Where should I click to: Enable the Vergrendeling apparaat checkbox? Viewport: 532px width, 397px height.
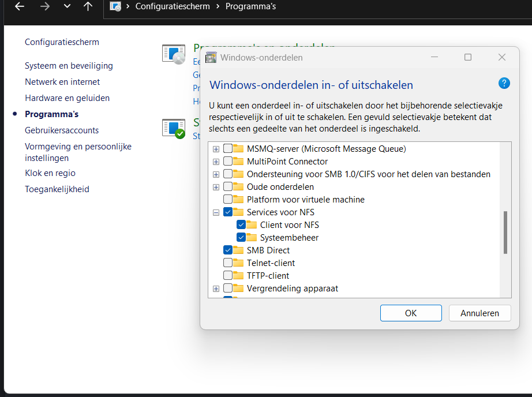pyautogui.click(x=228, y=288)
